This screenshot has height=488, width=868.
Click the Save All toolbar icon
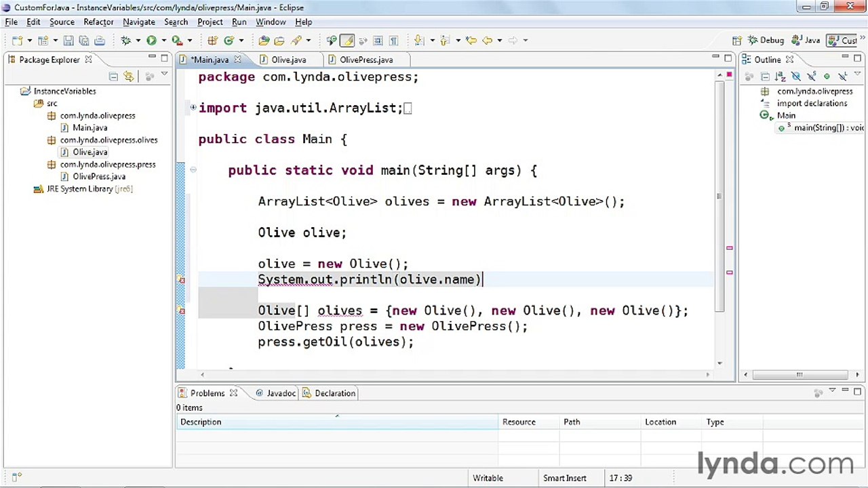pyautogui.click(x=83, y=41)
